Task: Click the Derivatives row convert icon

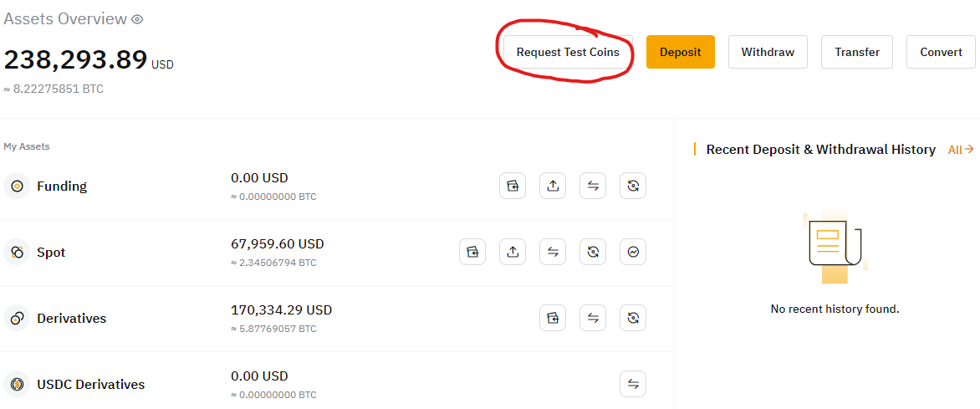Action: (x=632, y=319)
